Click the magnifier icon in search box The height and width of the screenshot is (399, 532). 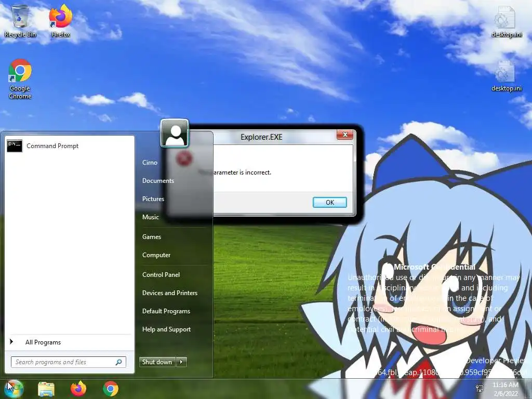click(x=119, y=362)
